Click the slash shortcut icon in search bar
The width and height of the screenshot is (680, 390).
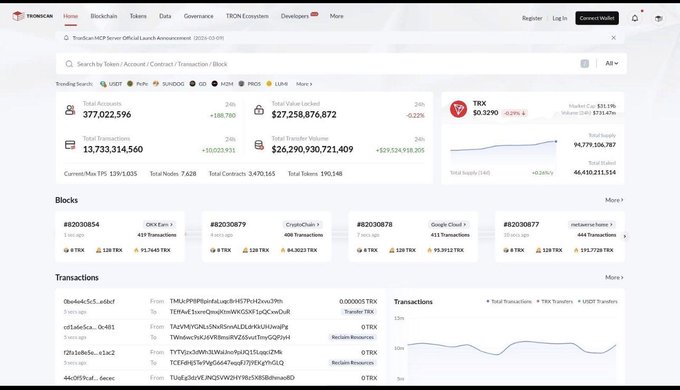585,64
